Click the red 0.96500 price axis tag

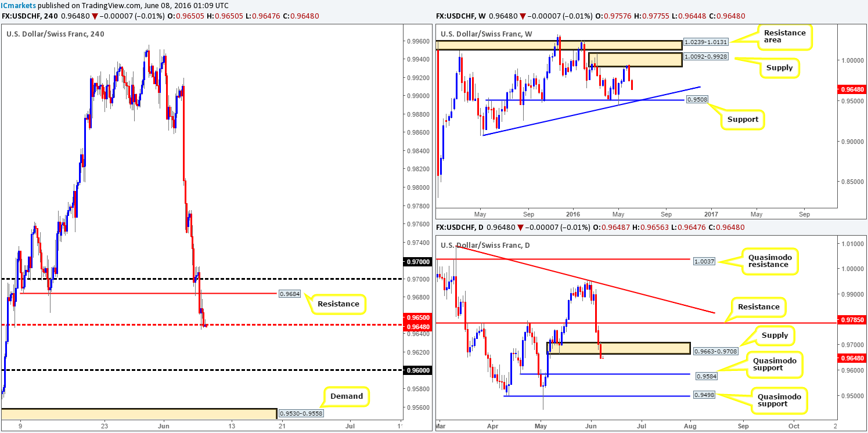point(417,318)
